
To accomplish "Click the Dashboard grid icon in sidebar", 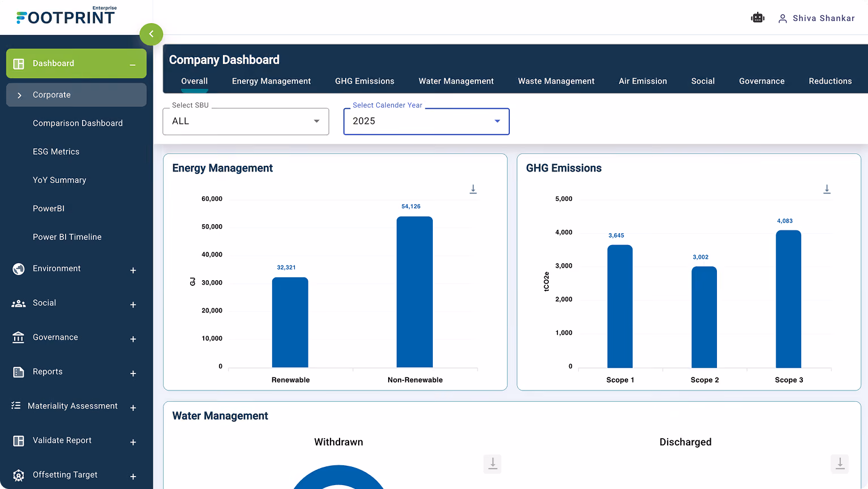I will [19, 64].
